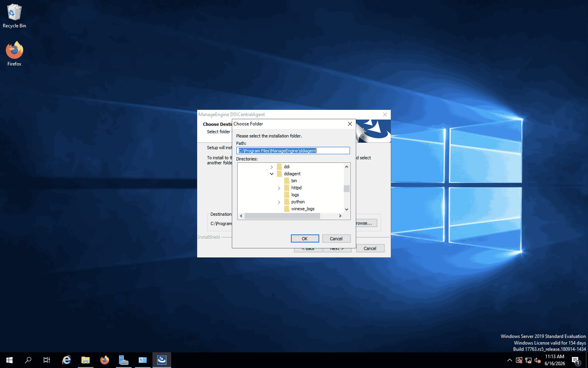The image size is (588, 368).
Task: Select the logs folder
Action: point(295,195)
